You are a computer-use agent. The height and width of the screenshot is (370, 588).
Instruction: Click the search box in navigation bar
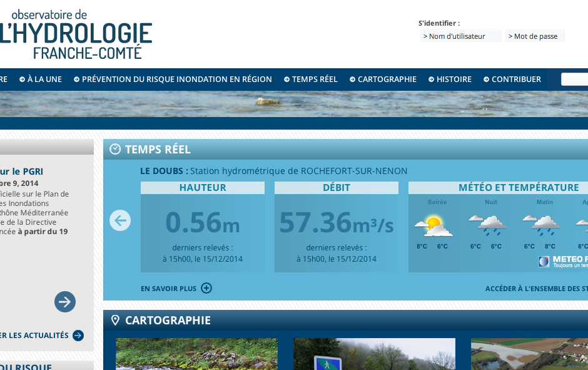[x=574, y=79]
